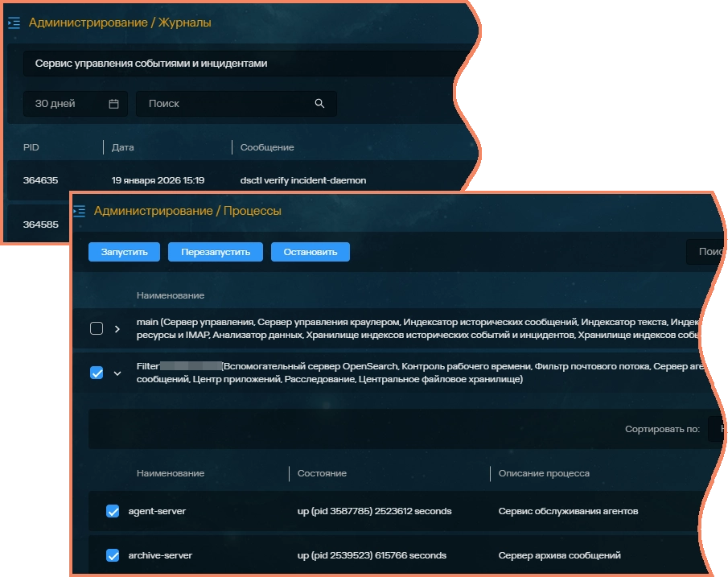The height and width of the screenshot is (577, 728).
Task: Sort by the Состояние column header
Action: tap(322, 473)
